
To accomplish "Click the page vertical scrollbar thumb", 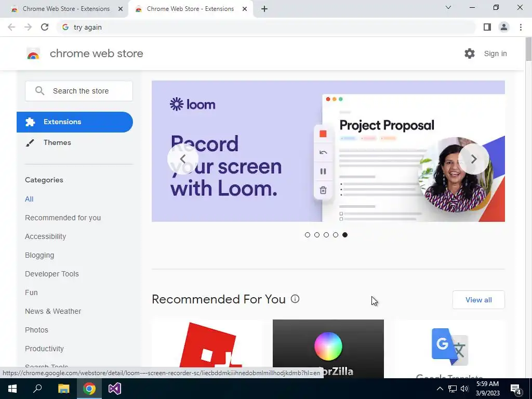I will (x=528, y=49).
